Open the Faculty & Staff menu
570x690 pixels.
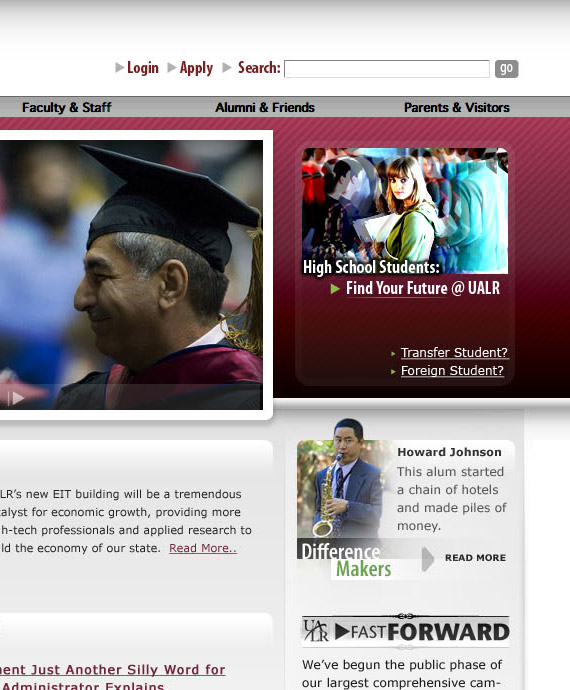coord(67,107)
